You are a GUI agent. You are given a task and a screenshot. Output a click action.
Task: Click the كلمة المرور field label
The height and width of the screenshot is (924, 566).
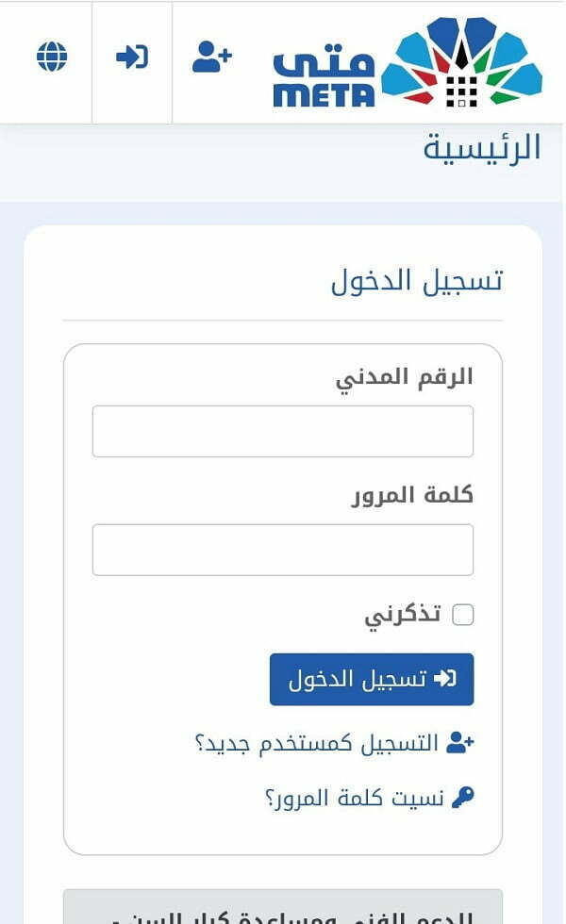pos(413,495)
